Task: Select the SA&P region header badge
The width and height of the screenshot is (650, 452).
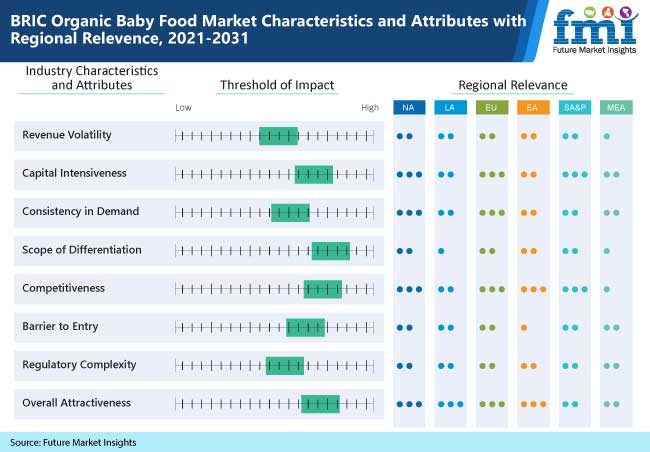Action: 575,107
